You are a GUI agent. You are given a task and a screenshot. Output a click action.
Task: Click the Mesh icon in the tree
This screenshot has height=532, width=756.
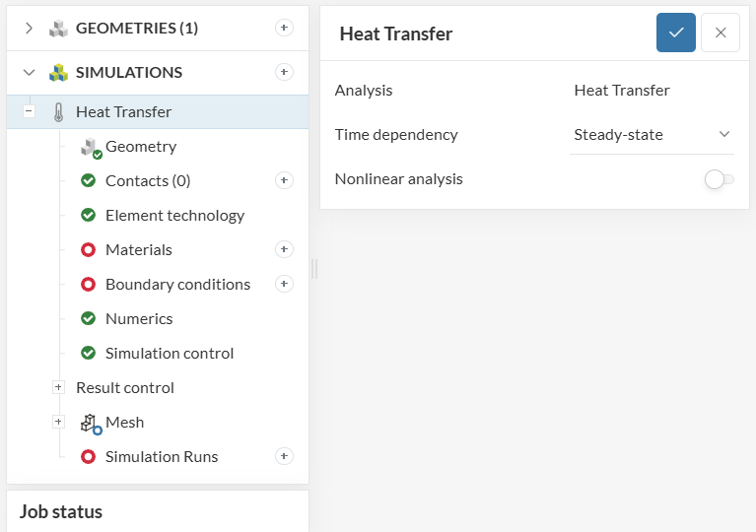point(91,423)
